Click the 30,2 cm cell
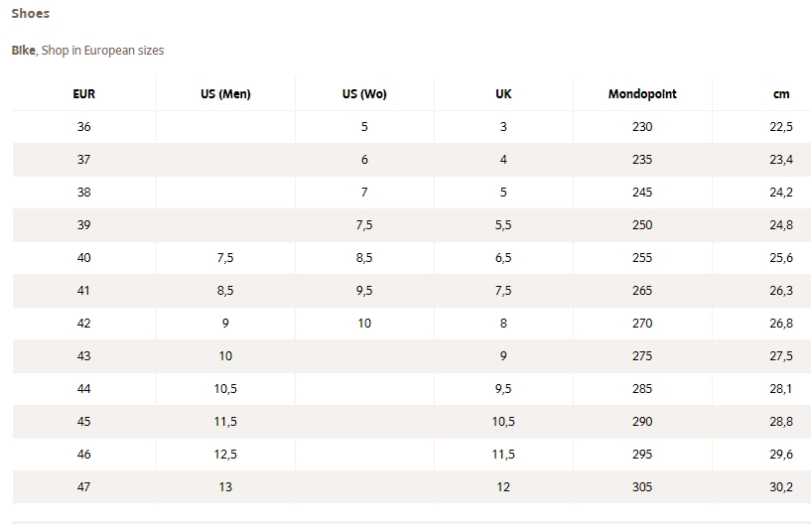 781,487
